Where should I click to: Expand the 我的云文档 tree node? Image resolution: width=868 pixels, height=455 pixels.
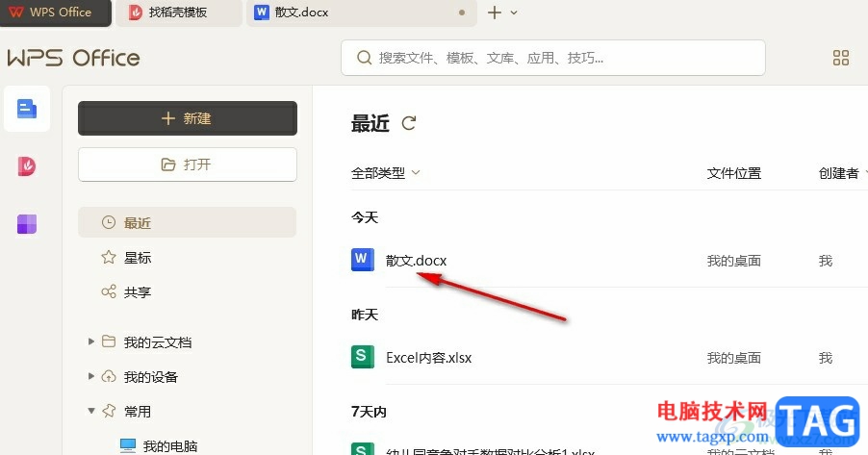[x=91, y=341]
